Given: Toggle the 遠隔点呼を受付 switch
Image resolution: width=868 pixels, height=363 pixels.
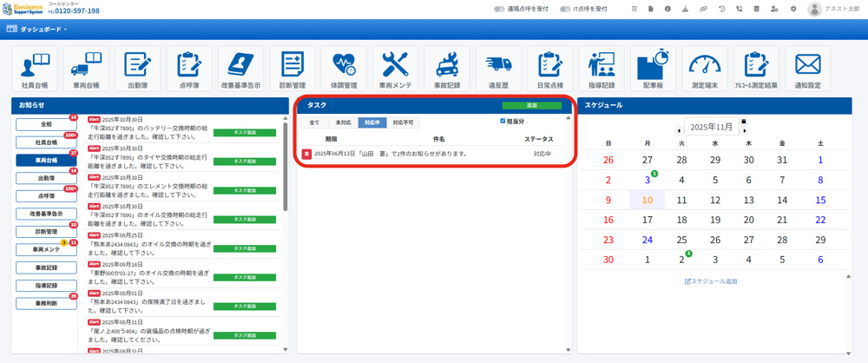Looking at the screenshot, I should coord(499,10).
